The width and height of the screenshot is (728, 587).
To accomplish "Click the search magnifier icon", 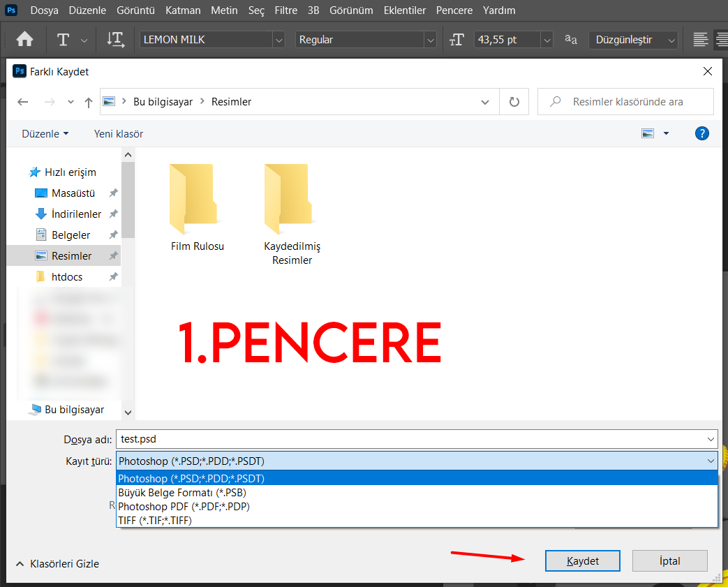I will pyautogui.click(x=556, y=101).
